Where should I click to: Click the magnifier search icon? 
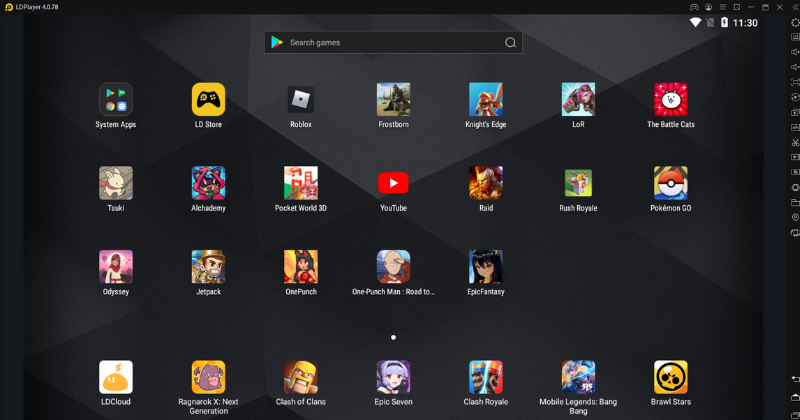[510, 43]
